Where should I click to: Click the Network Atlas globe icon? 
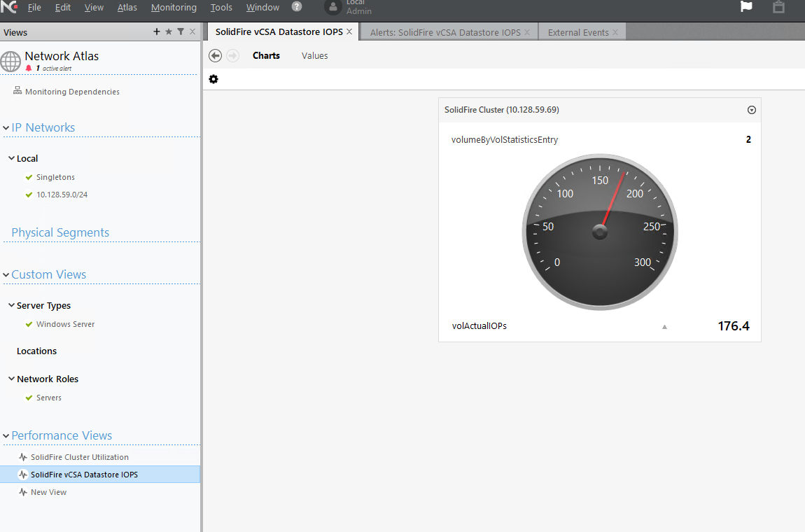[x=10, y=62]
